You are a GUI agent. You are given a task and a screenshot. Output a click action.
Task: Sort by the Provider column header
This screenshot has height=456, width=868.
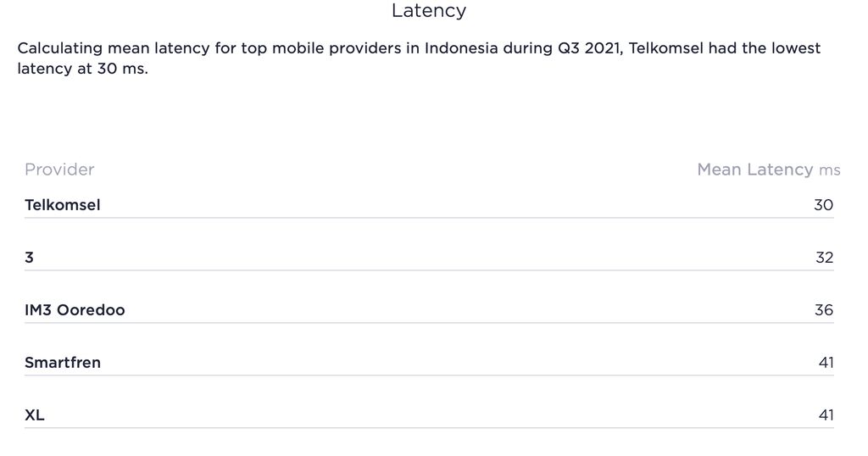point(59,170)
